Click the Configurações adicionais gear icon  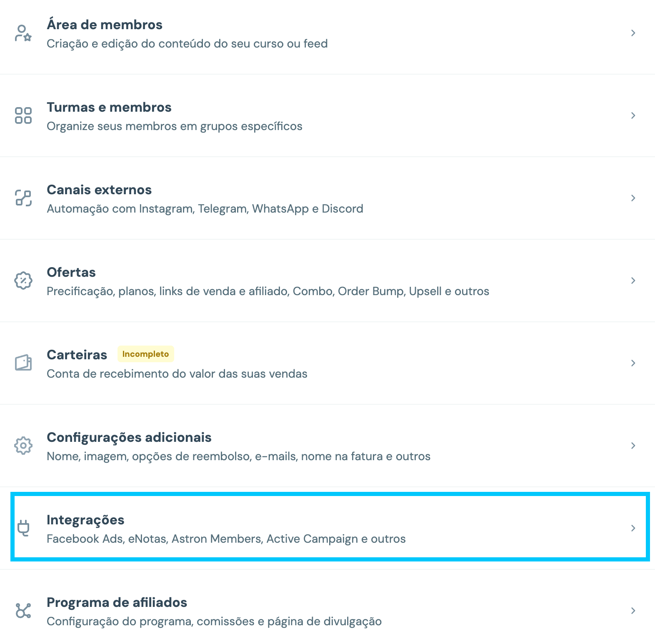[23, 446]
